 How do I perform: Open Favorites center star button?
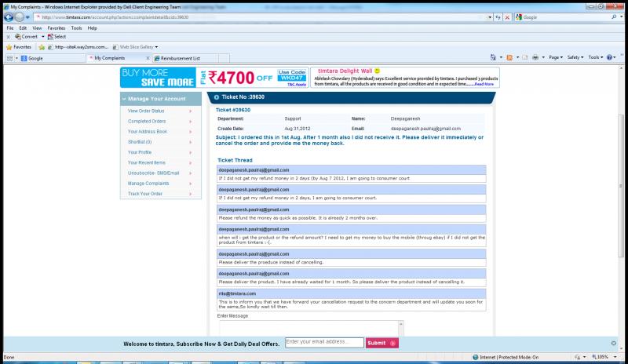[19, 47]
